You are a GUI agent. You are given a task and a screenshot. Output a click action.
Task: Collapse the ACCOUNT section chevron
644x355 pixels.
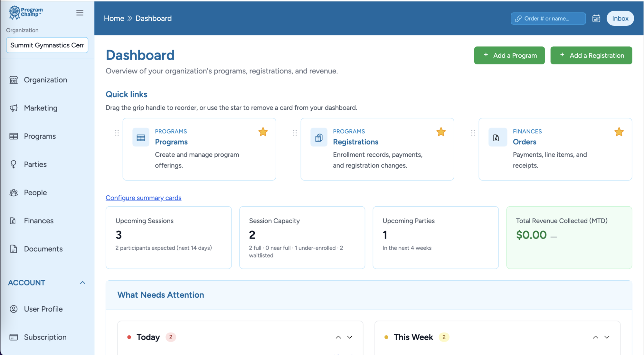[83, 283]
